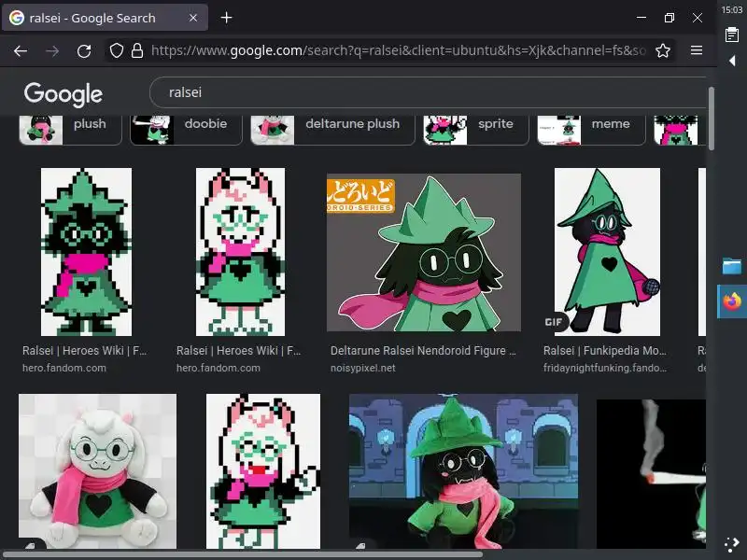Image resolution: width=747 pixels, height=560 pixels.
Task: Filter results by the plush chip
Action: (x=71, y=130)
